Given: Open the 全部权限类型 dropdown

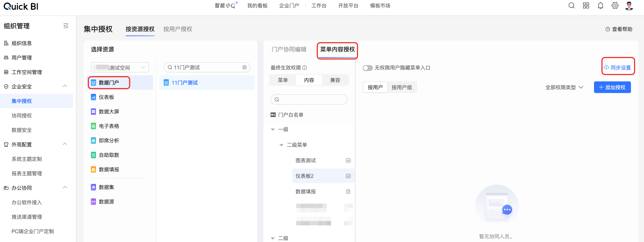Looking at the screenshot, I should 564,87.
